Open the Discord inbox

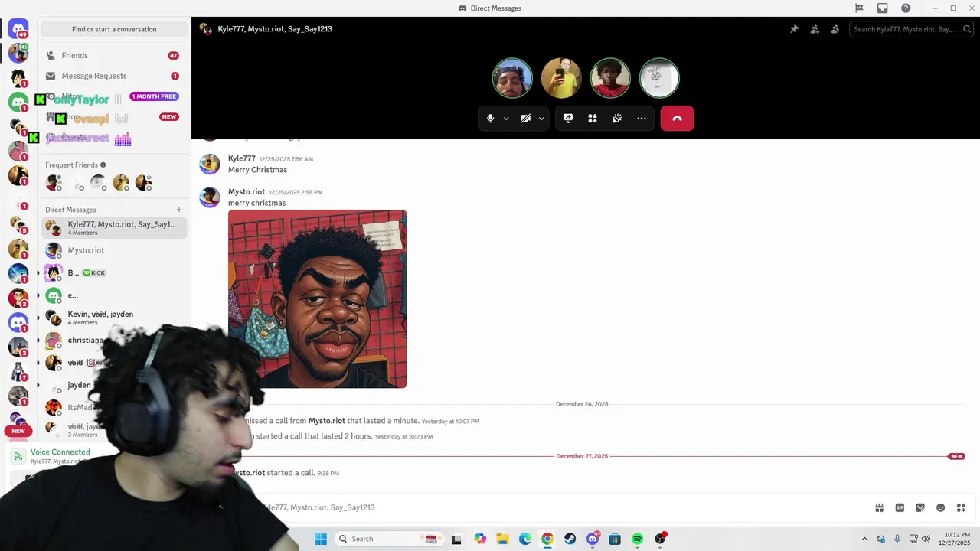(882, 8)
